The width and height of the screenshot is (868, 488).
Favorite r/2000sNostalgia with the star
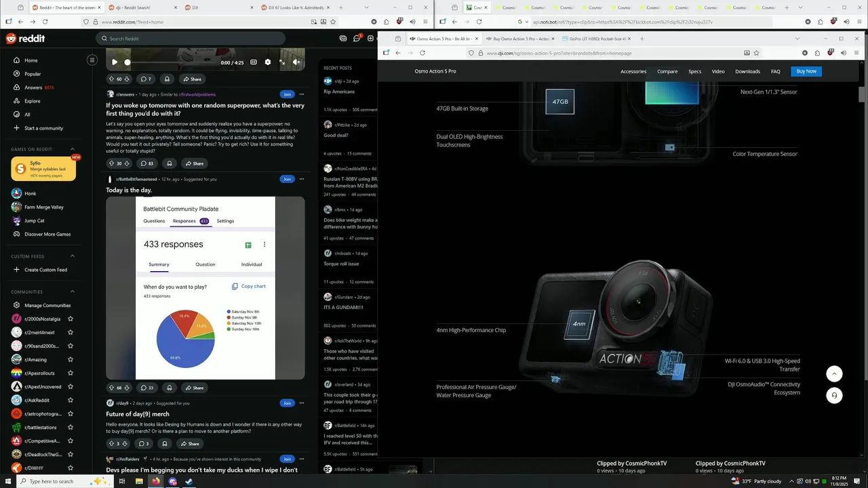click(71, 319)
